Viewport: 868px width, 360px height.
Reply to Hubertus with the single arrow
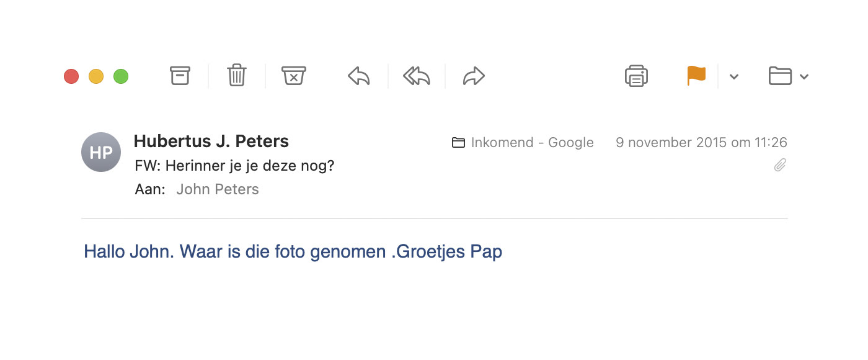358,76
